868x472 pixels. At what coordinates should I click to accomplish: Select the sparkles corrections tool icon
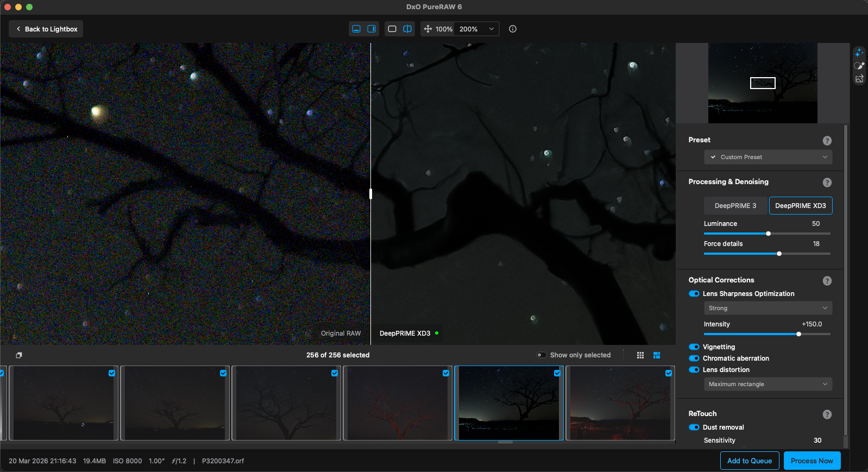859,53
